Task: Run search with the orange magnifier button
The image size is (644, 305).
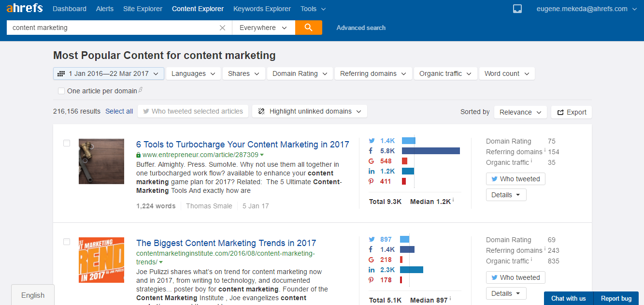Action: point(309,28)
